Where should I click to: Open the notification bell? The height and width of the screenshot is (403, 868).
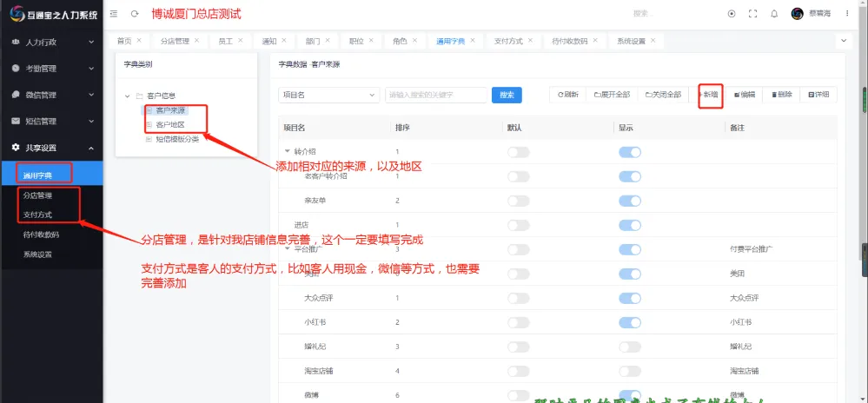coord(773,14)
